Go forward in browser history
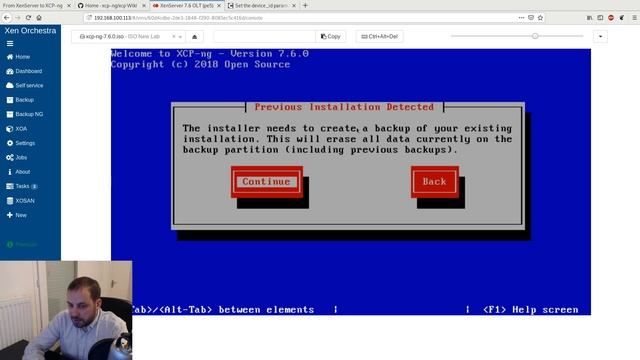 pos(18,18)
